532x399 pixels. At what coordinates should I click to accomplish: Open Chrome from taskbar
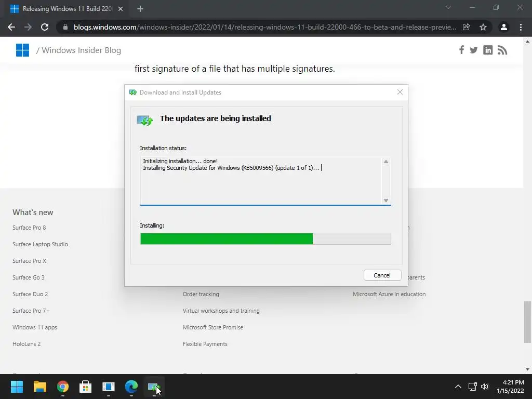point(63,387)
